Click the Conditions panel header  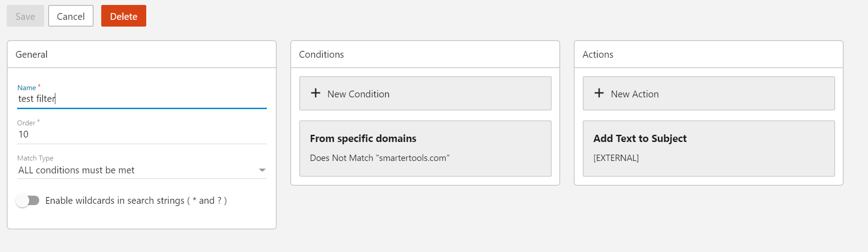321,55
